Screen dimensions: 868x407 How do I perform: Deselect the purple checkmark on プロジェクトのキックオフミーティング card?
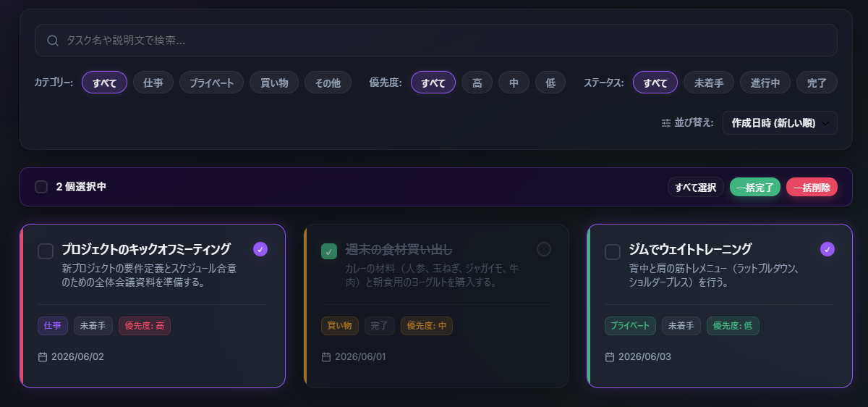[x=260, y=249]
